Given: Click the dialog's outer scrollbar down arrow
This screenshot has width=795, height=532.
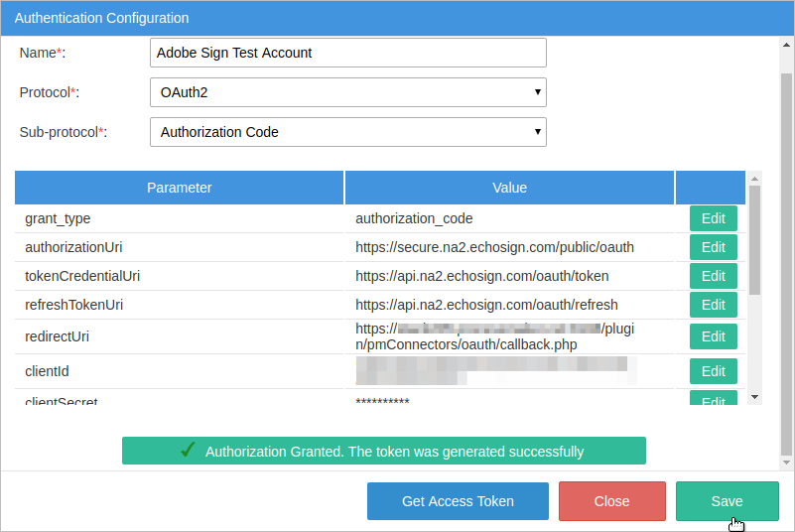Looking at the screenshot, I should pyautogui.click(x=787, y=463).
